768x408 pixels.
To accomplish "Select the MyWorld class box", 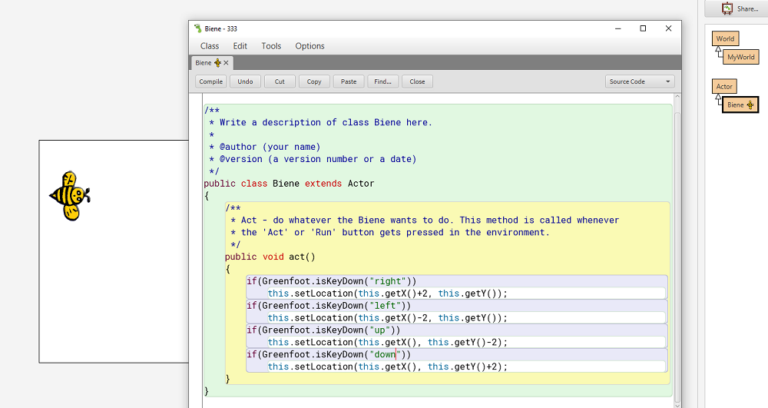I will tap(742, 57).
